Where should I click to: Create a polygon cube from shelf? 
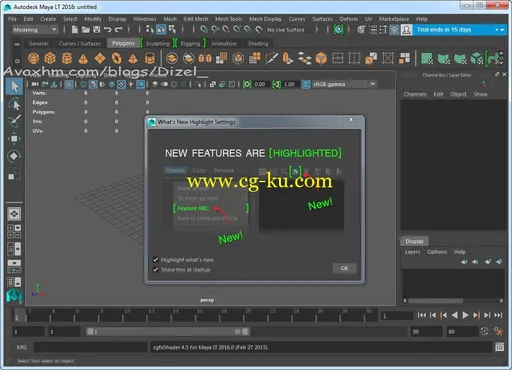pos(50,58)
